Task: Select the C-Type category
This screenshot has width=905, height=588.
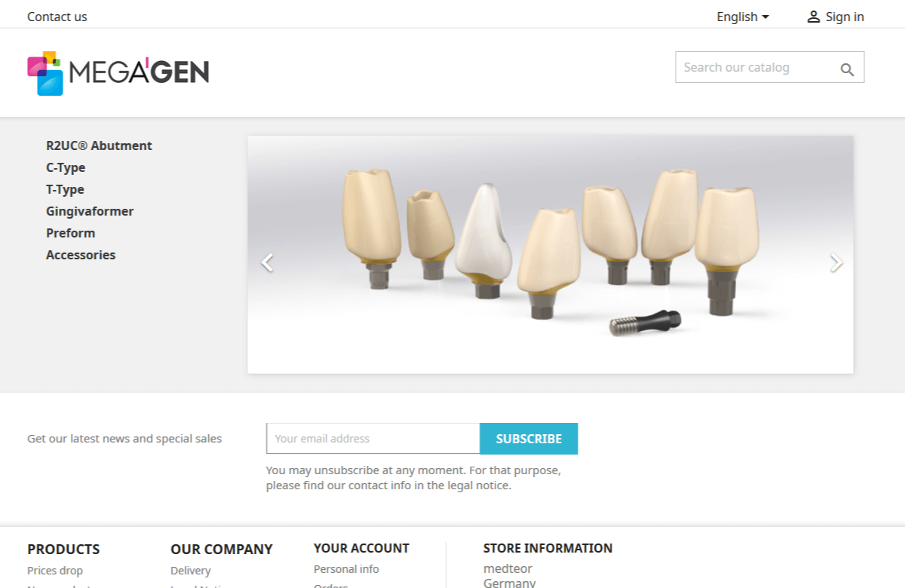Action: pyautogui.click(x=66, y=167)
